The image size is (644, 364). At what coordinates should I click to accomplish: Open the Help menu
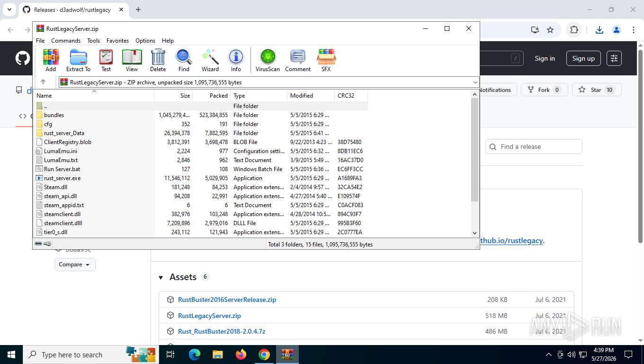point(168,41)
